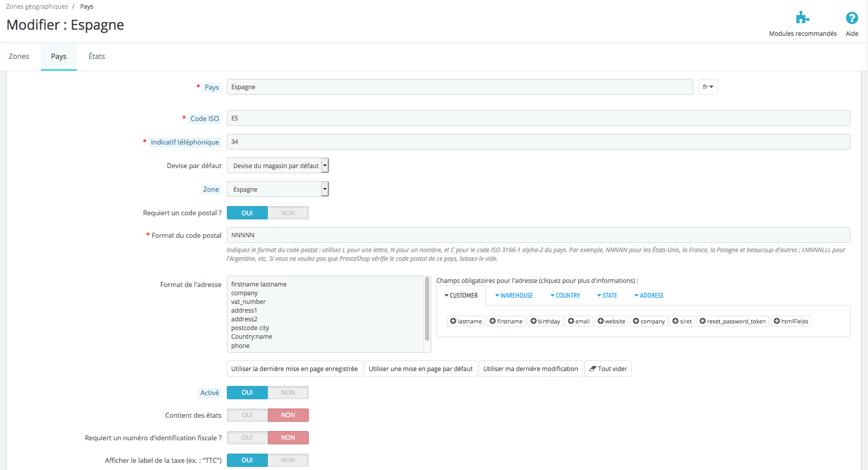This screenshot has height=470, width=868.
Task: Set Requiert un code postal to NON
Action: click(x=288, y=213)
